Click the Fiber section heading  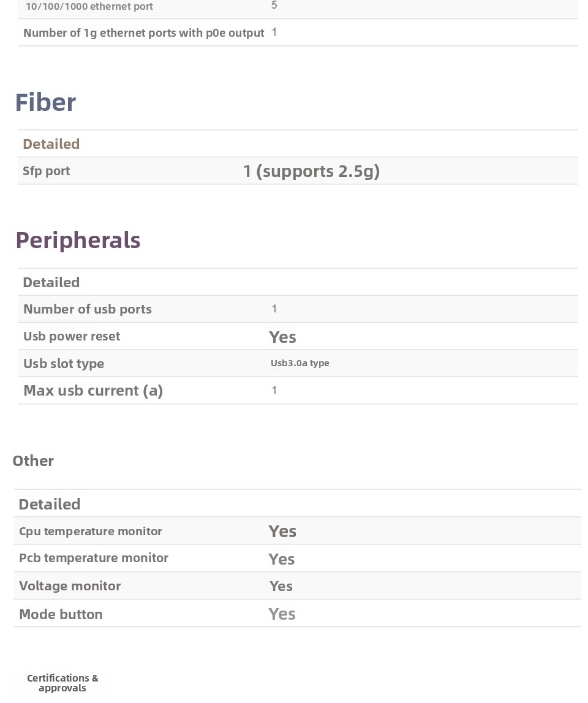tap(45, 102)
